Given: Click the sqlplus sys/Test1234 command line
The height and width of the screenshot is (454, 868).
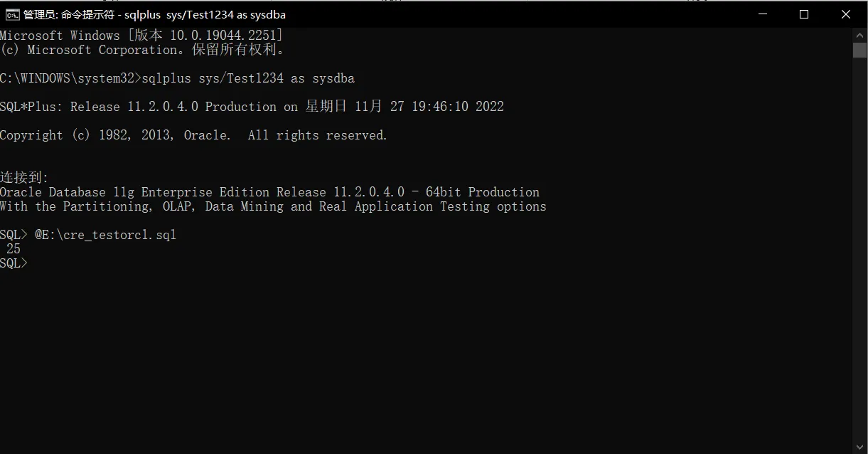Looking at the screenshot, I should 247,78.
